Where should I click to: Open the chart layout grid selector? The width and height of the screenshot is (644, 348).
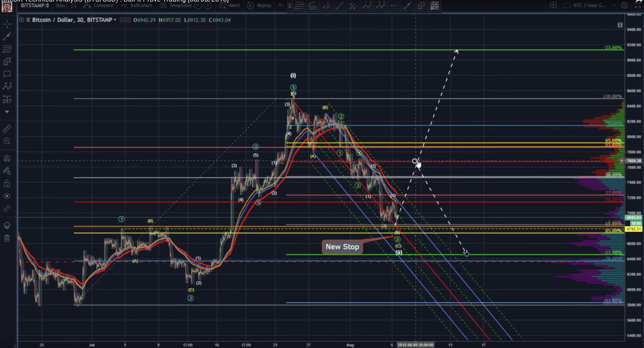(x=553, y=5)
